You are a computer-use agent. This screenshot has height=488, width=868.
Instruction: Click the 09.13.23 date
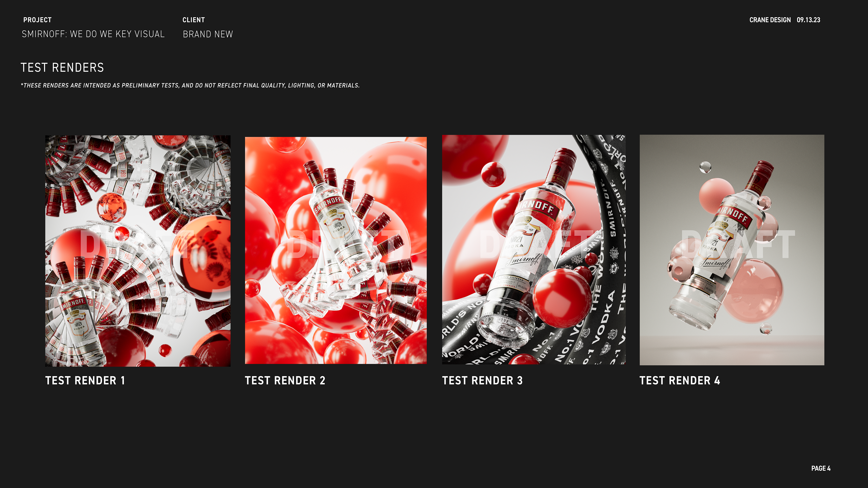pyautogui.click(x=808, y=20)
